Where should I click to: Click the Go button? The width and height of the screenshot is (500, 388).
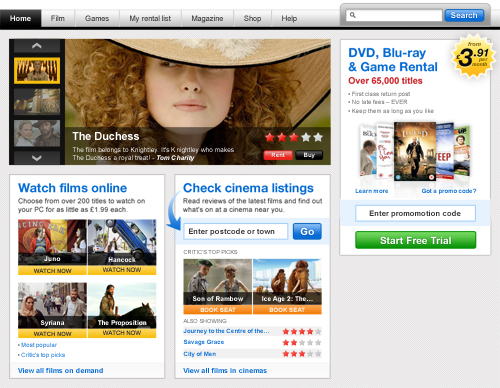(x=307, y=231)
